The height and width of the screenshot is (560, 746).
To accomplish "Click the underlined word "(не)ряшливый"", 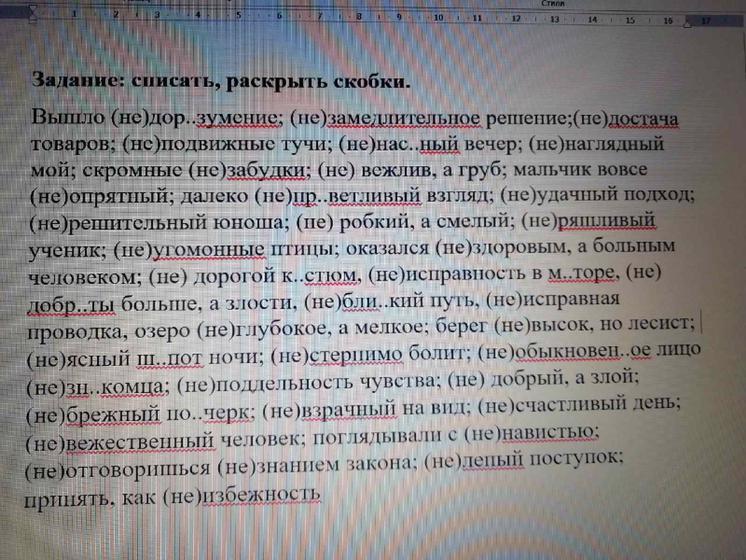I will pos(589,221).
